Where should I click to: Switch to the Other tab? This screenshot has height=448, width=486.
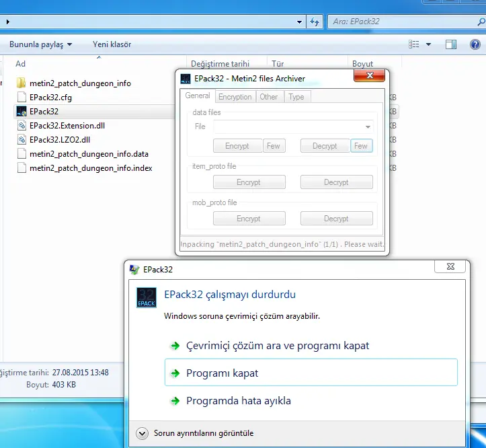point(269,97)
